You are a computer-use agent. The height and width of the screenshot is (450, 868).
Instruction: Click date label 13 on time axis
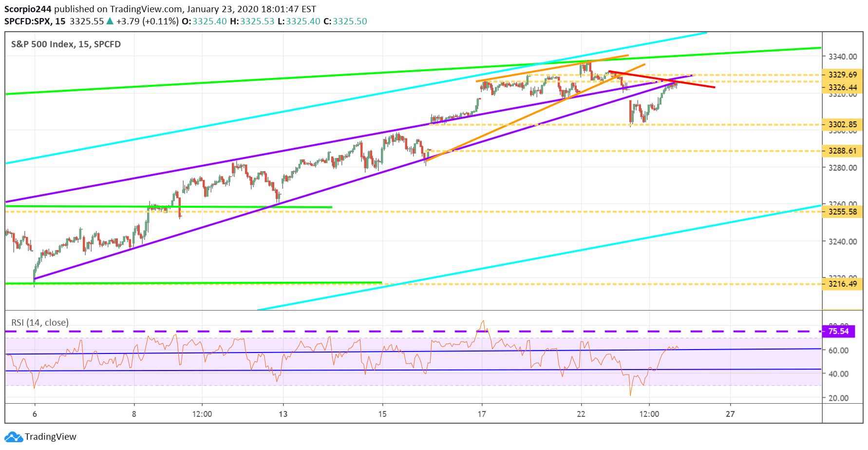(283, 414)
